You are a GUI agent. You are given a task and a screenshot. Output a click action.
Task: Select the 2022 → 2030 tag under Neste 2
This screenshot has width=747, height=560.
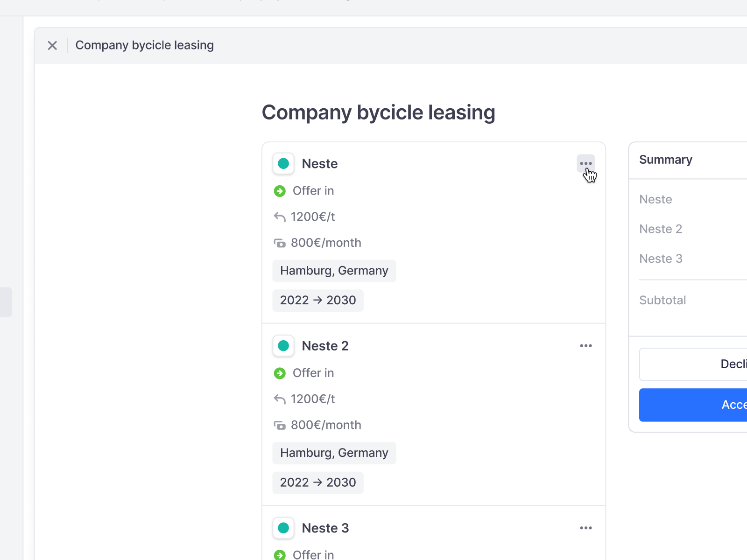(x=317, y=483)
